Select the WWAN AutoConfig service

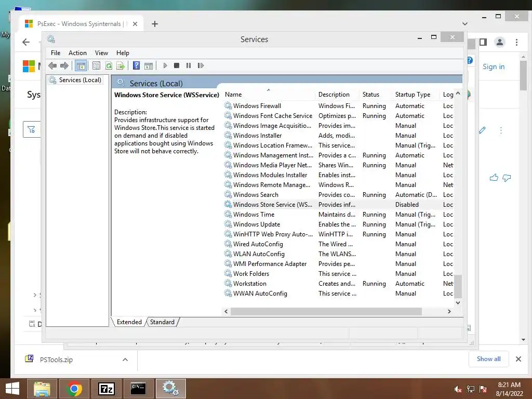pyautogui.click(x=338, y=293)
